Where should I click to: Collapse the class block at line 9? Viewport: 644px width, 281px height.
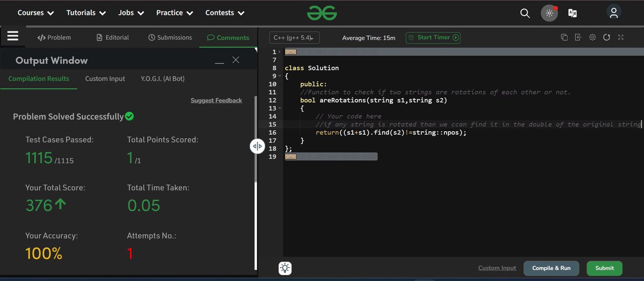279,76
